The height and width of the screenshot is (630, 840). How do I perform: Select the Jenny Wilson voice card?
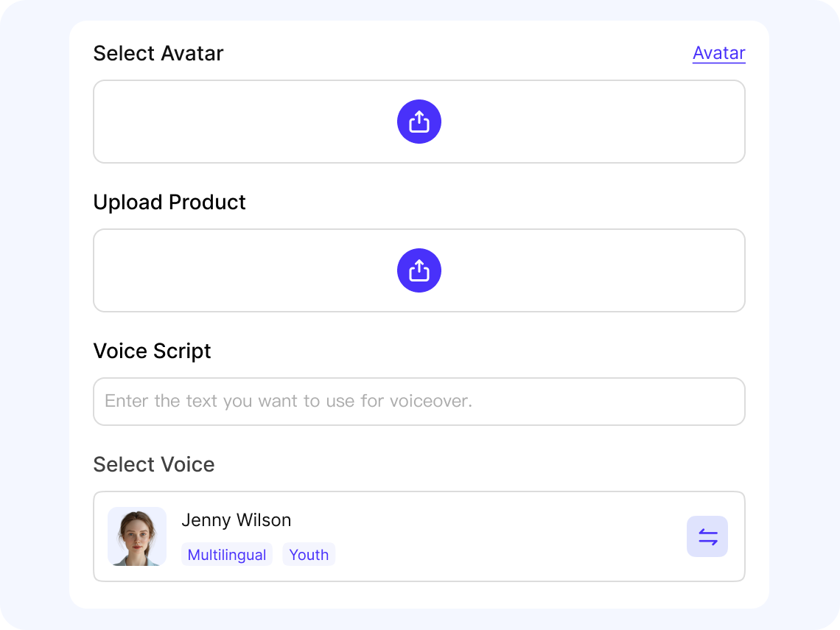[419, 536]
